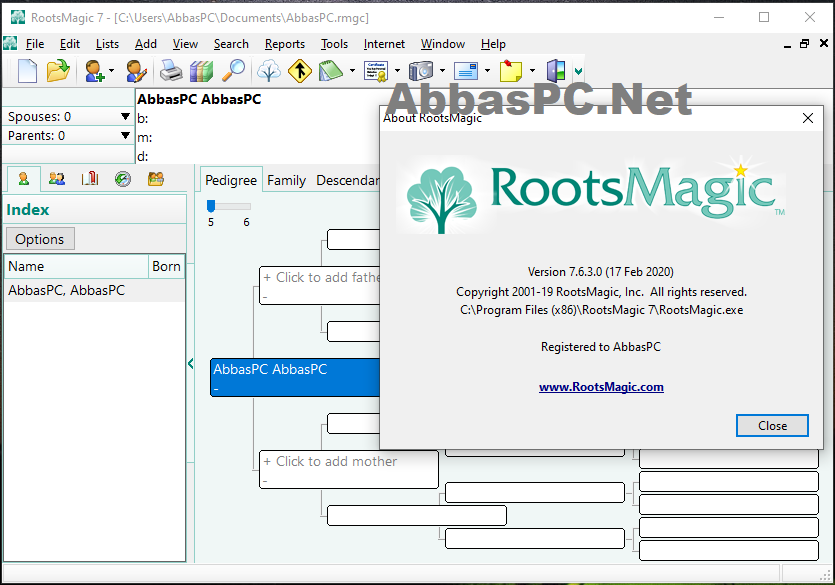Open the Window menu
This screenshot has height=585, width=835.
443,44
